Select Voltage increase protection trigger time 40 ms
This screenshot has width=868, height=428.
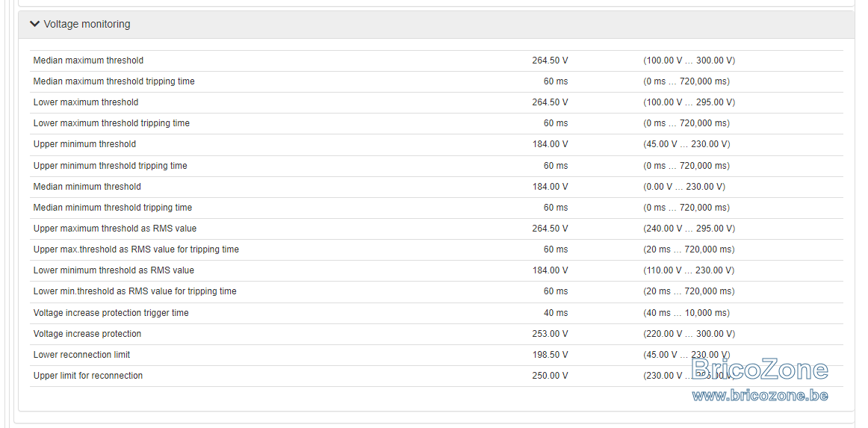tap(555, 313)
